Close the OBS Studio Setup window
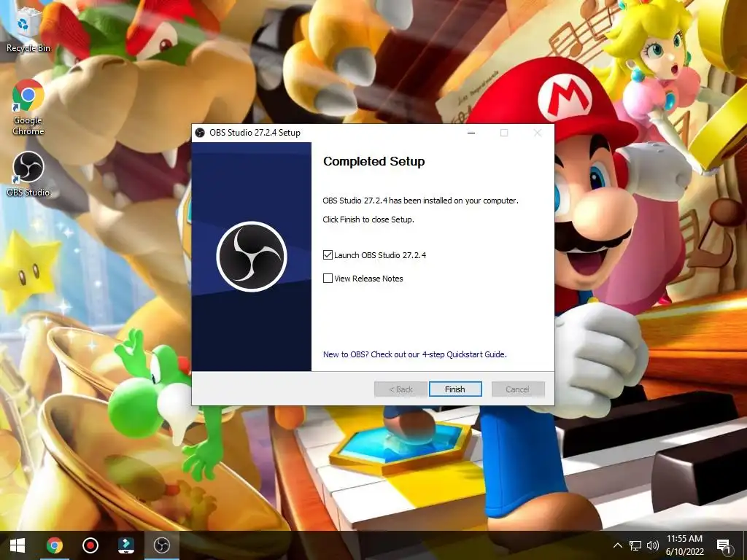This screenshot has width=747, height=560. click(x=538, y=133)
